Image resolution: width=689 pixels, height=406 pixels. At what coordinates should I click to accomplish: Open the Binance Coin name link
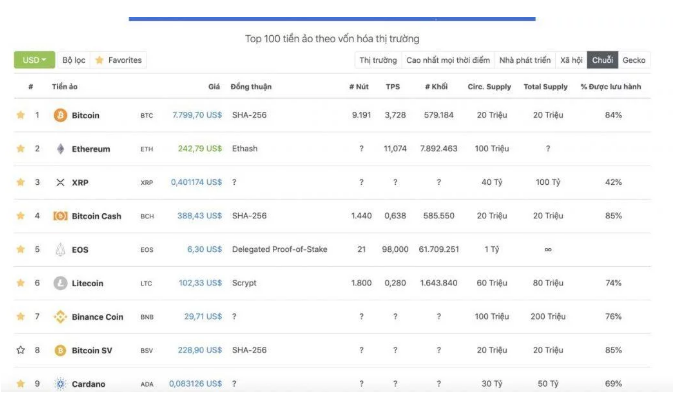tap(98, 317)
